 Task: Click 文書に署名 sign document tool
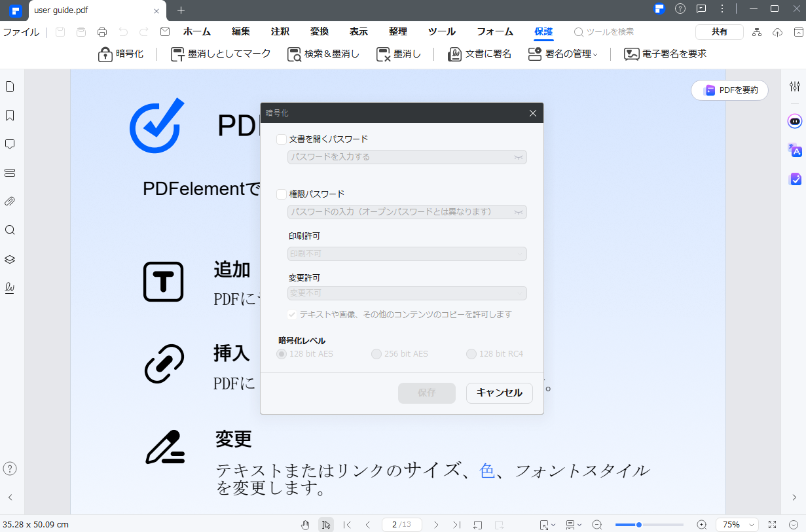[480, 54]
